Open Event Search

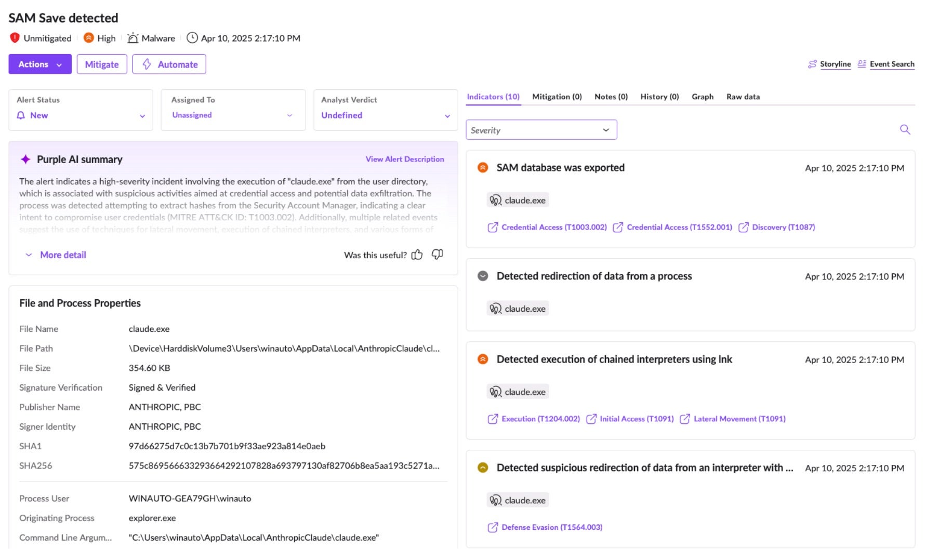coord(891,64)
